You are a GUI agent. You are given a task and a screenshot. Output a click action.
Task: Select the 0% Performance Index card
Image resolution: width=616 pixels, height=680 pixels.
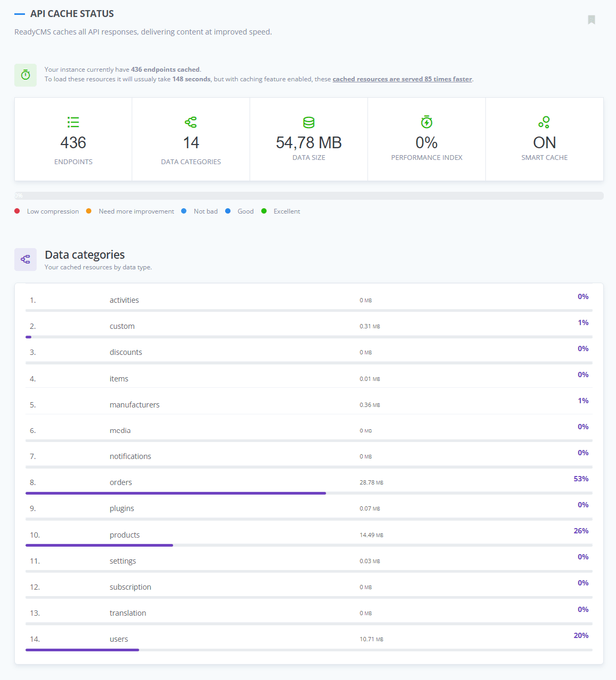coord(427,139)
